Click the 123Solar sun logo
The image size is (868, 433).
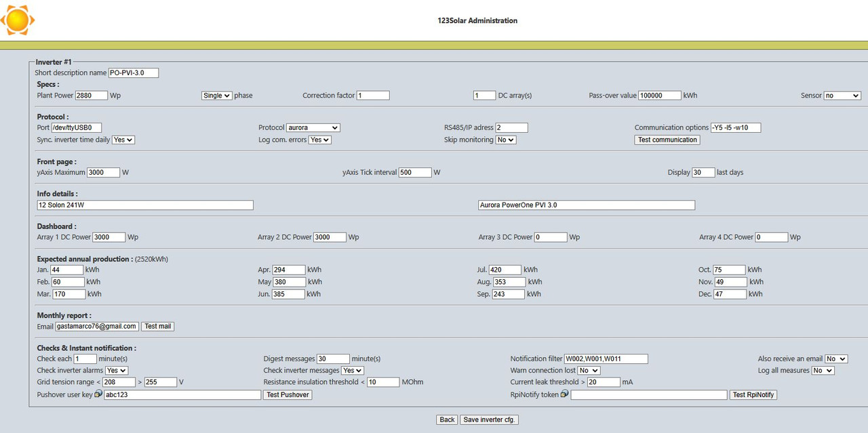tap(17, 20)
